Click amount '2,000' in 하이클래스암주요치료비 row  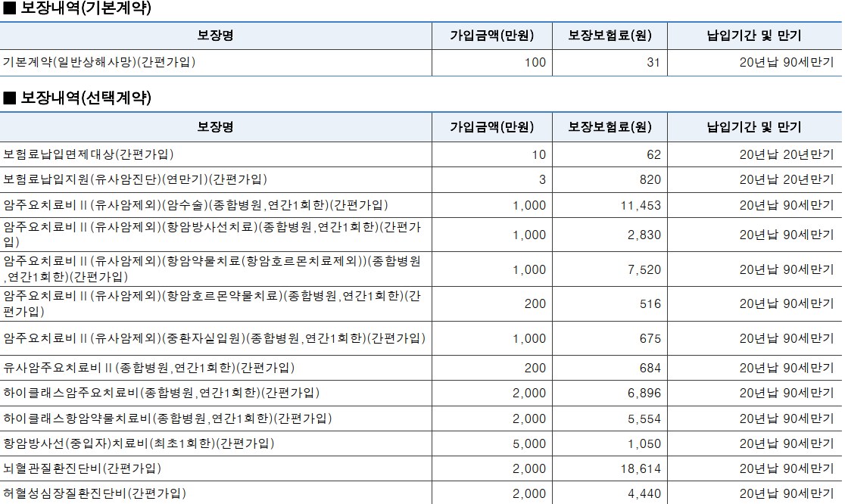pos(529,393)
